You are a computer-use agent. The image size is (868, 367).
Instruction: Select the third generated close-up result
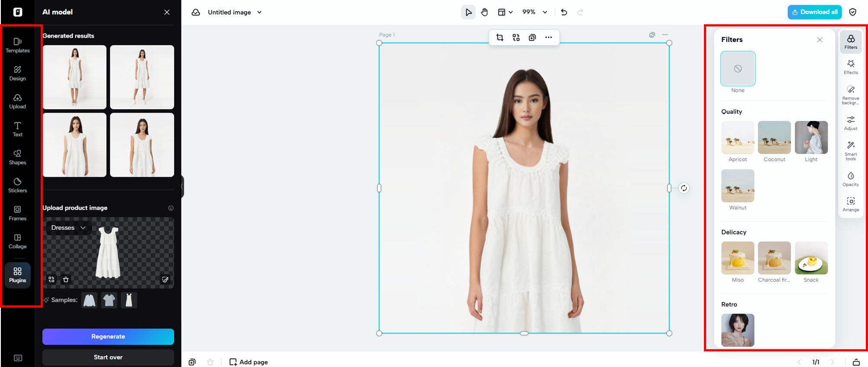click(x=74, y=145)
